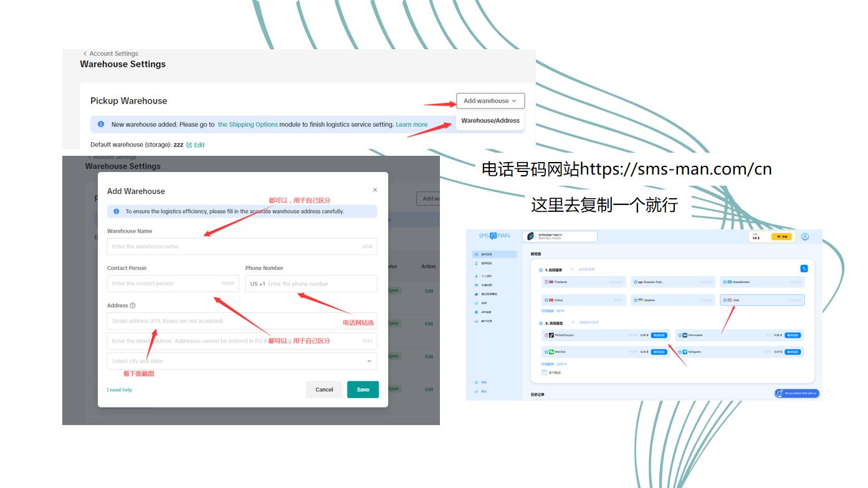Open the Select city and state dropdown
Image resolution: width=868 pixels, height=488 pixels.
[x=242, y=361]
